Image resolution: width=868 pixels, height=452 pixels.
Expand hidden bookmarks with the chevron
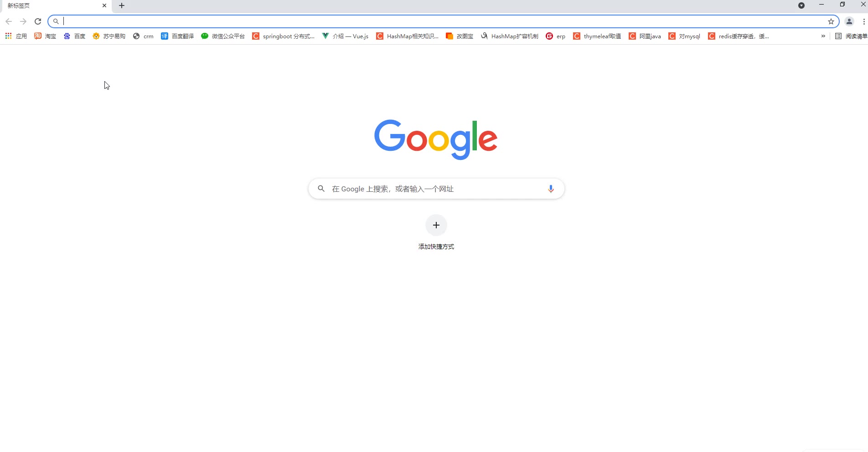[823, 36]
